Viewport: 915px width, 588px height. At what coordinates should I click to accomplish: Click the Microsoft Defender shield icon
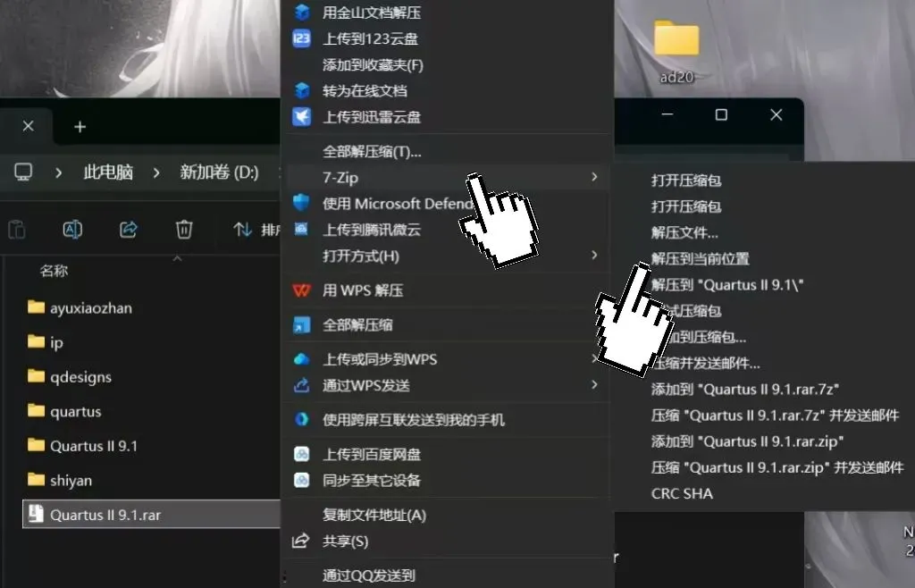coord(301,203)
